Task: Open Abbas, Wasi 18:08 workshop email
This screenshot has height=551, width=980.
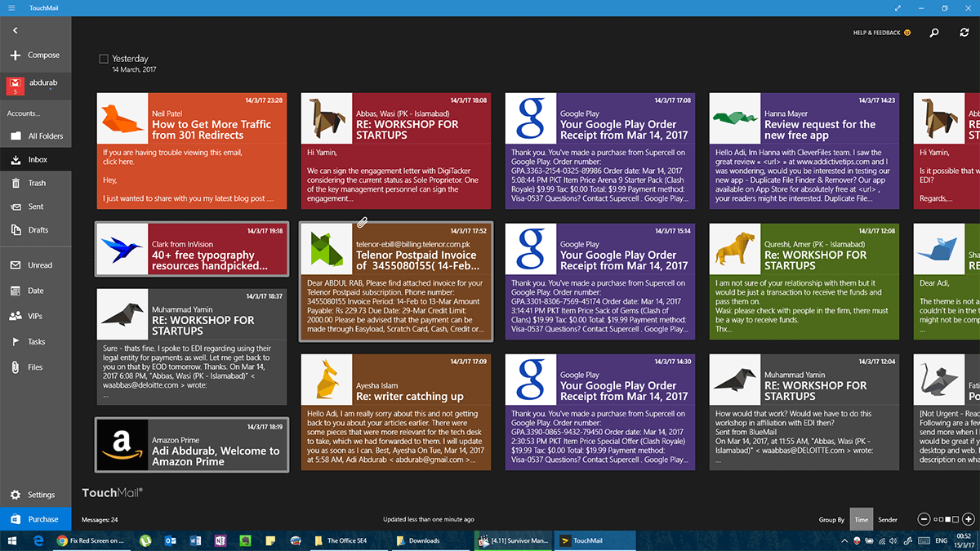Action: pos(396,151)
